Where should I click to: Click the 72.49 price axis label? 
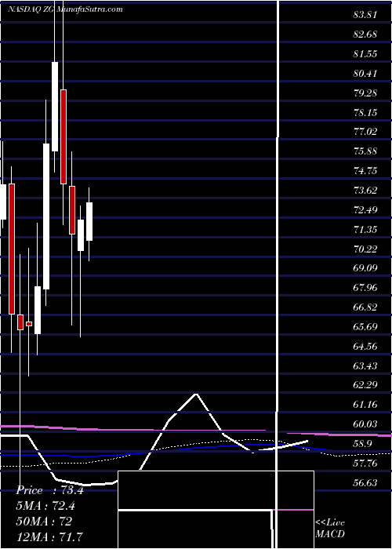coord(365,210)
